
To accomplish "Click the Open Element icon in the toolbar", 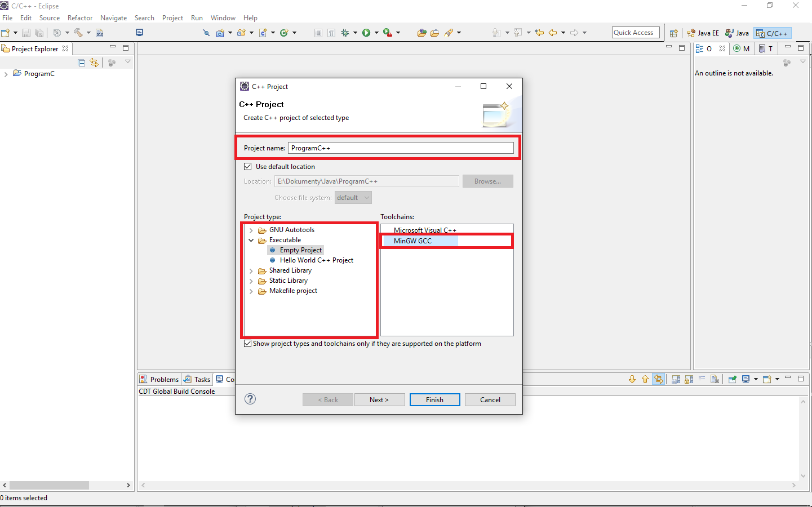I will point(421,33).
